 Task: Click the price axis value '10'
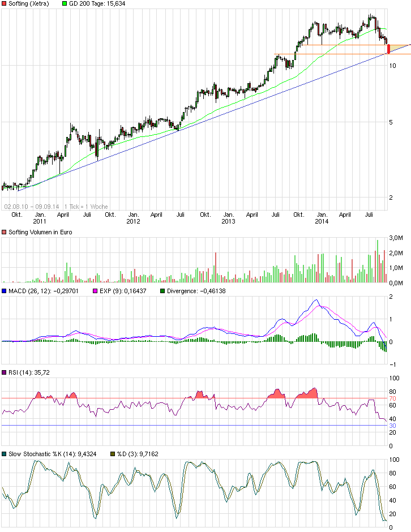pyautogui.click(x=393, y=66)
